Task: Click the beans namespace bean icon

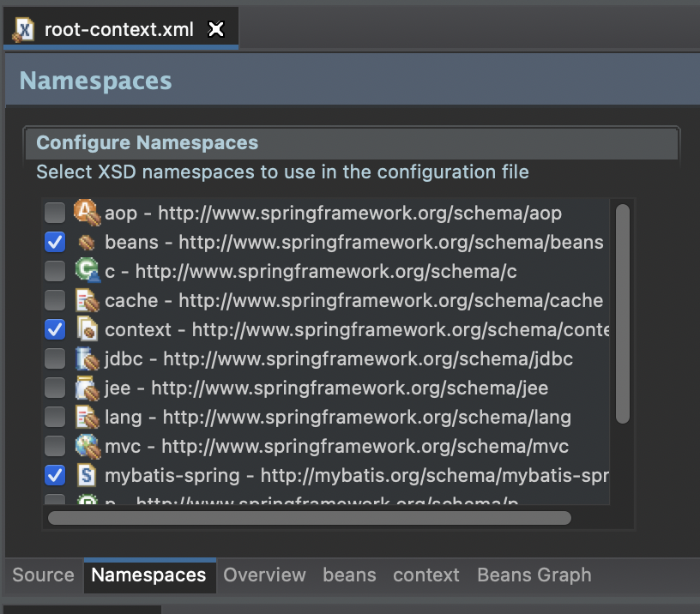Action: pos(87,243)
